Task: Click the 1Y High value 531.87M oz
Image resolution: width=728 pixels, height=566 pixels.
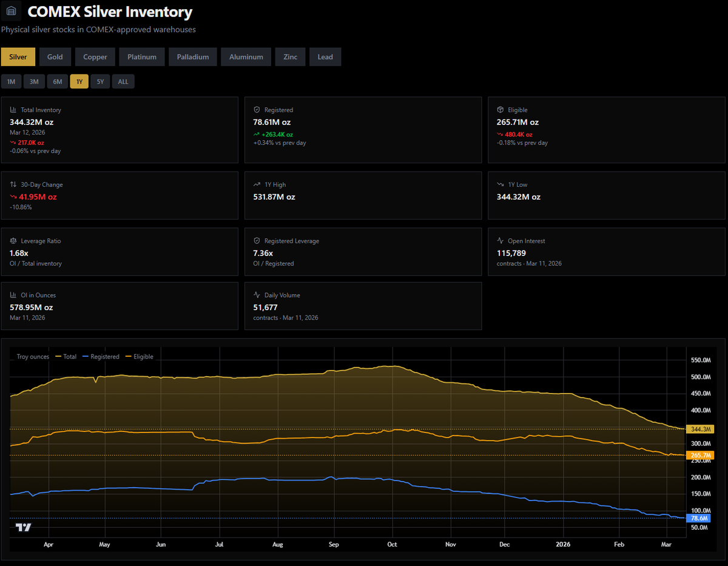Action: click(274, 197)
